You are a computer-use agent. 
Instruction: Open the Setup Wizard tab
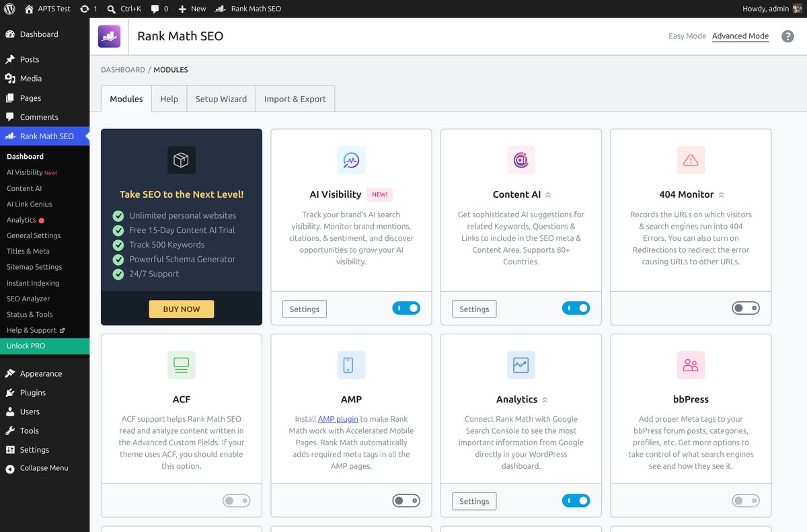(x=221, y=99)
